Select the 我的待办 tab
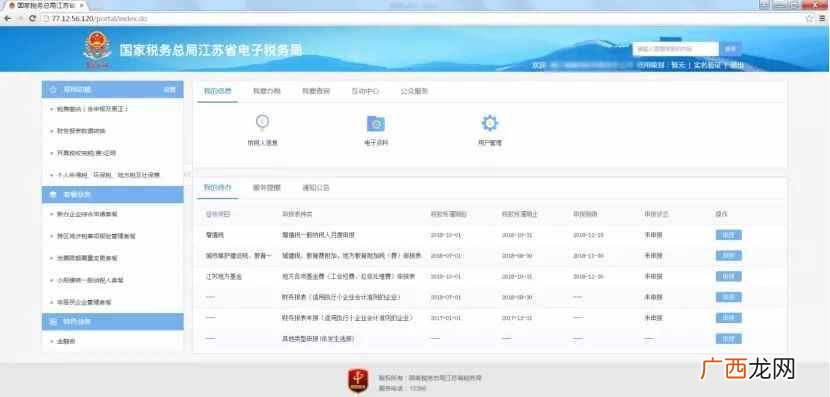This screenshot has width=830, height=397. coord(218,188)
